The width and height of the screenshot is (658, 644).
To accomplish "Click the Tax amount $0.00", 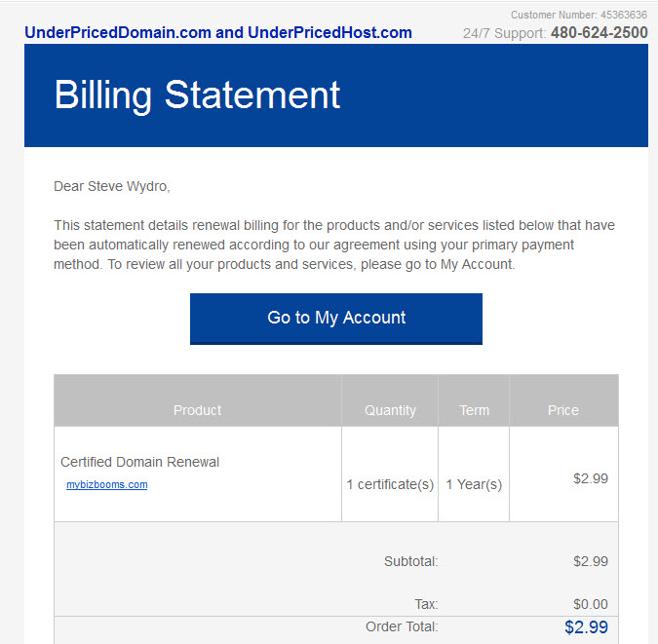I will click(x=591, y=604).
